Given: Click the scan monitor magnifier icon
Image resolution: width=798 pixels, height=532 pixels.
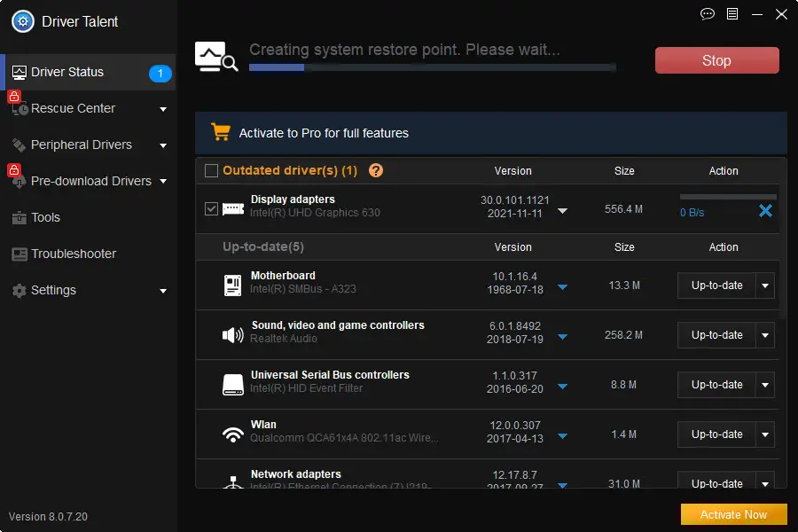Looking at the screenshot, I should (216, 57).
